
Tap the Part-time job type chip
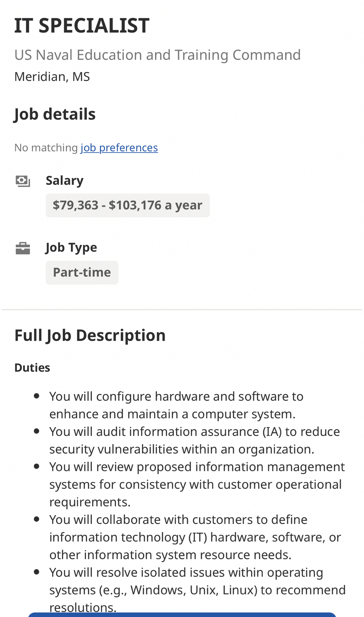tap(82, 273)
